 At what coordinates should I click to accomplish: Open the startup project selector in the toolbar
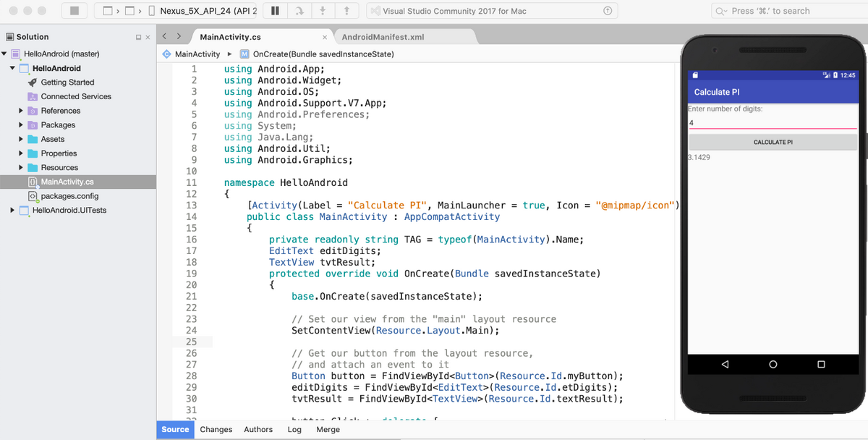[108, 11]
